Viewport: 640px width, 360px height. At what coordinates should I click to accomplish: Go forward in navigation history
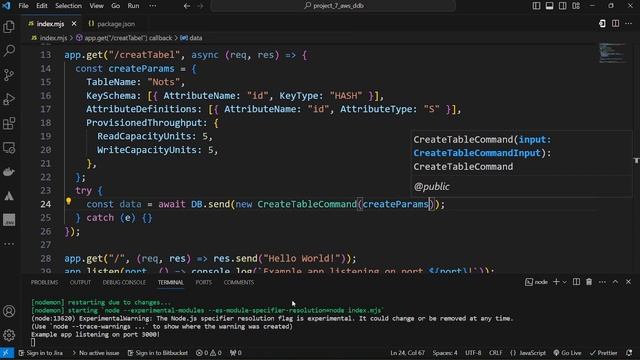200,6
